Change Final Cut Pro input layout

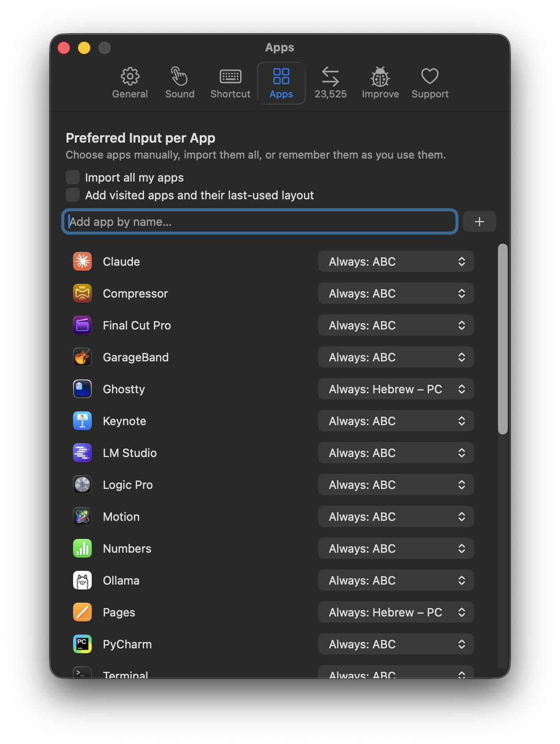[396, 325]
